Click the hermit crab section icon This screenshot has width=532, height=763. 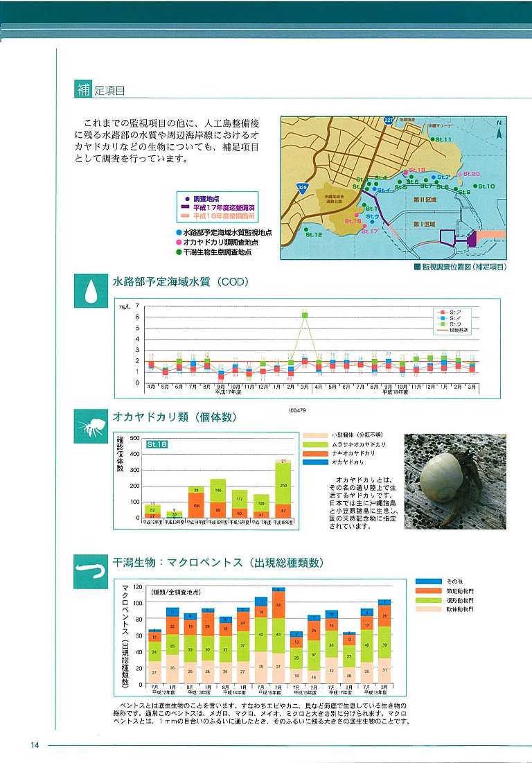point(91,426)
